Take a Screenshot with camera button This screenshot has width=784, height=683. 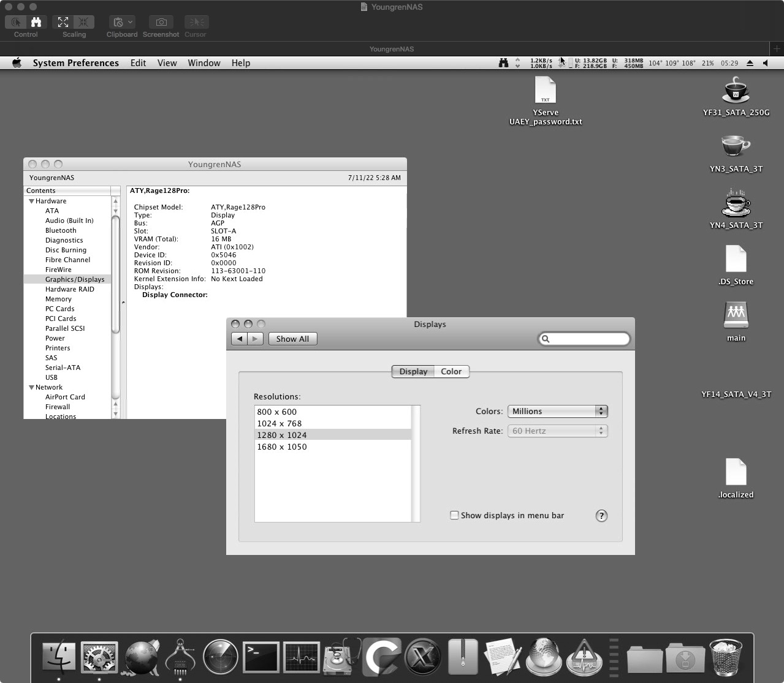[161, 22]
